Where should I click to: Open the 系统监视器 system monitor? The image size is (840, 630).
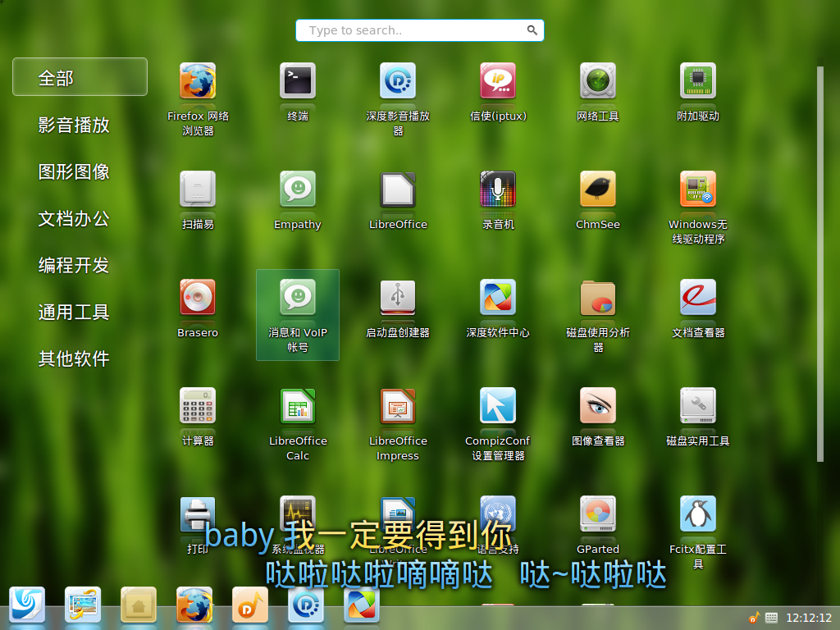298,514
